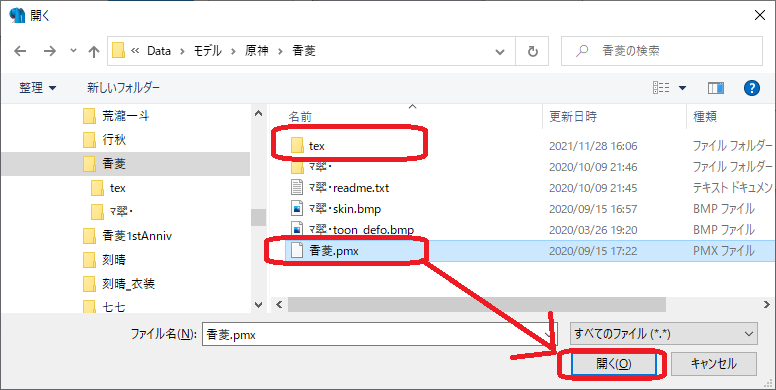The height and width of the screenshot is (390, 776).
Task: Select Data in the address path
Action: coord(158,51)
